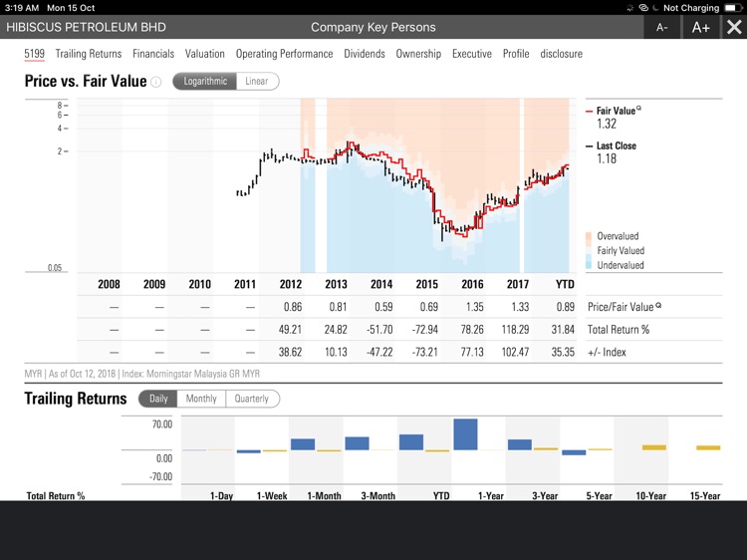747x560 pixels.
Task: Tap Fair Value figure 1.32
Action: tap(607, 124)
